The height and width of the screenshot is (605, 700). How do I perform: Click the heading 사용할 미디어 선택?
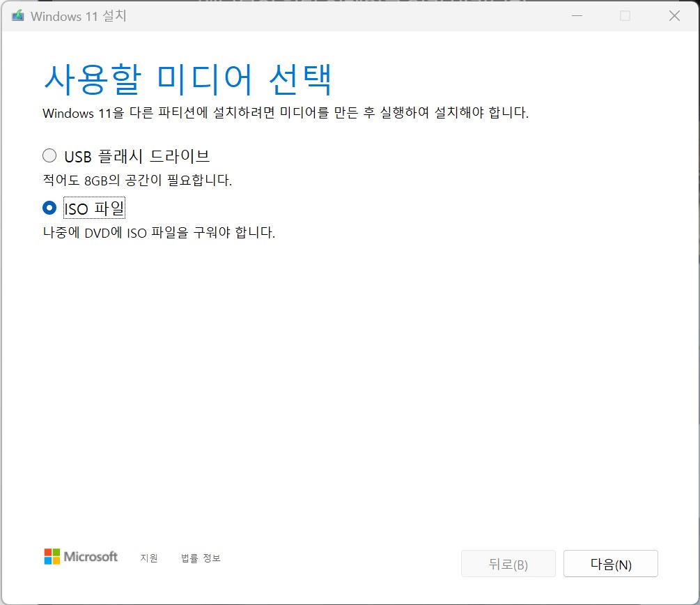(x=187, y=79)
